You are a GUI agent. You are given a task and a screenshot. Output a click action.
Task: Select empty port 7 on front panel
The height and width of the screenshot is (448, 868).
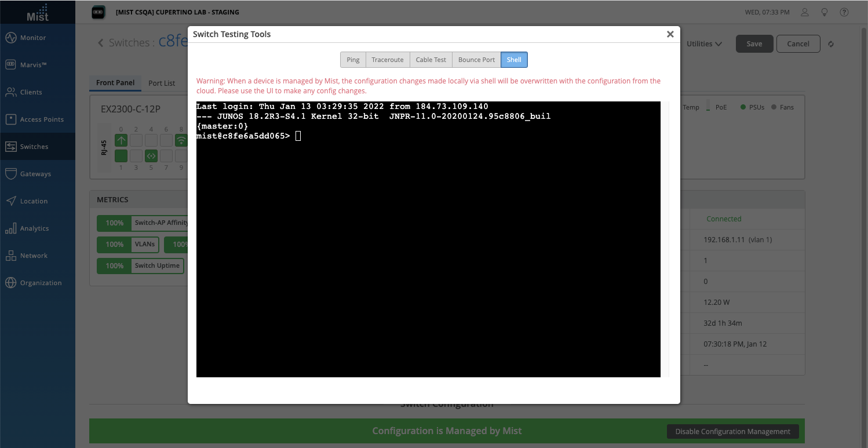click(166, 155)
